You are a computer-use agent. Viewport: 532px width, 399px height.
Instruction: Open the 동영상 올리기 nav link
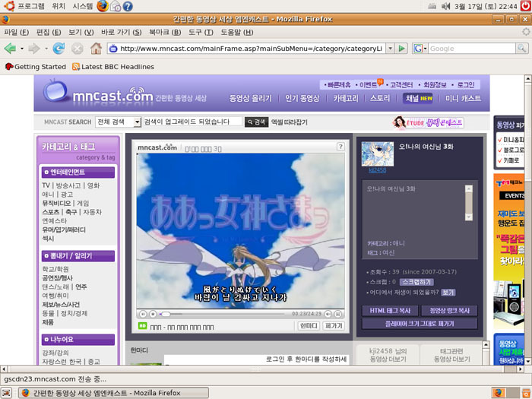(x=250, y=98)
